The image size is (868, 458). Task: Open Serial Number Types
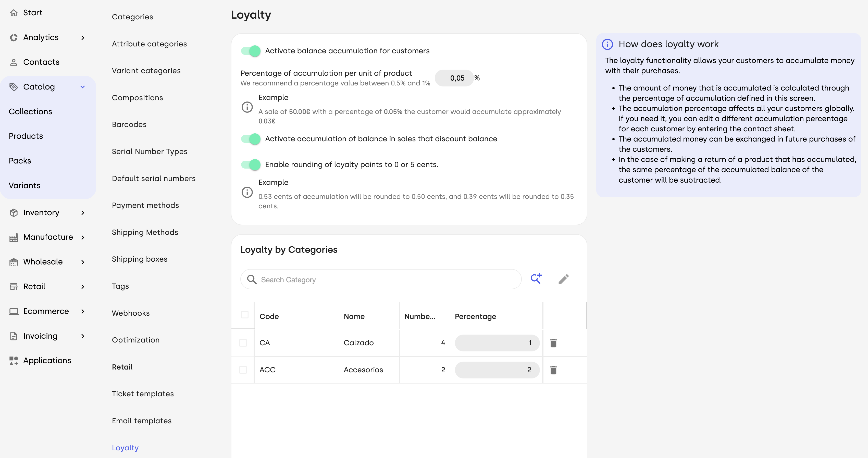click(150, 151)
